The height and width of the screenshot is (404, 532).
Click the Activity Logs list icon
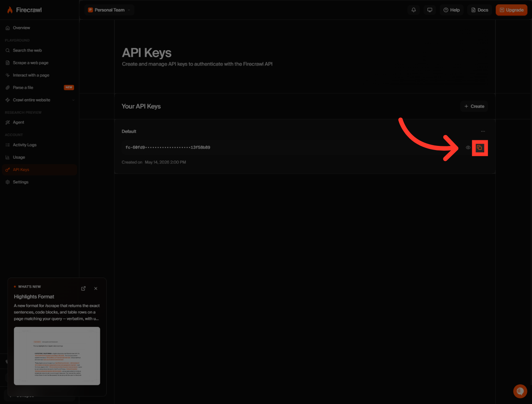click(7, 145)
